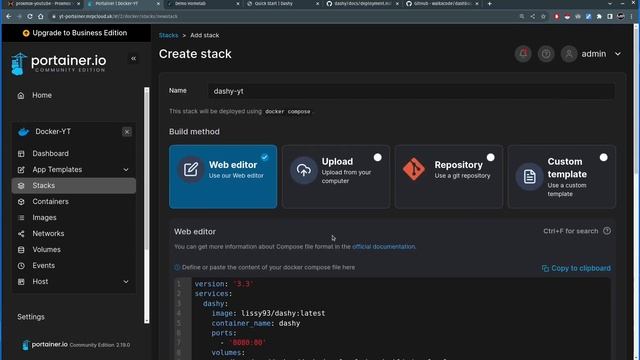Open admin user dropdown chevron
Image resolution: width=640 pixels, height=360 pixels.
pos(618,54)
